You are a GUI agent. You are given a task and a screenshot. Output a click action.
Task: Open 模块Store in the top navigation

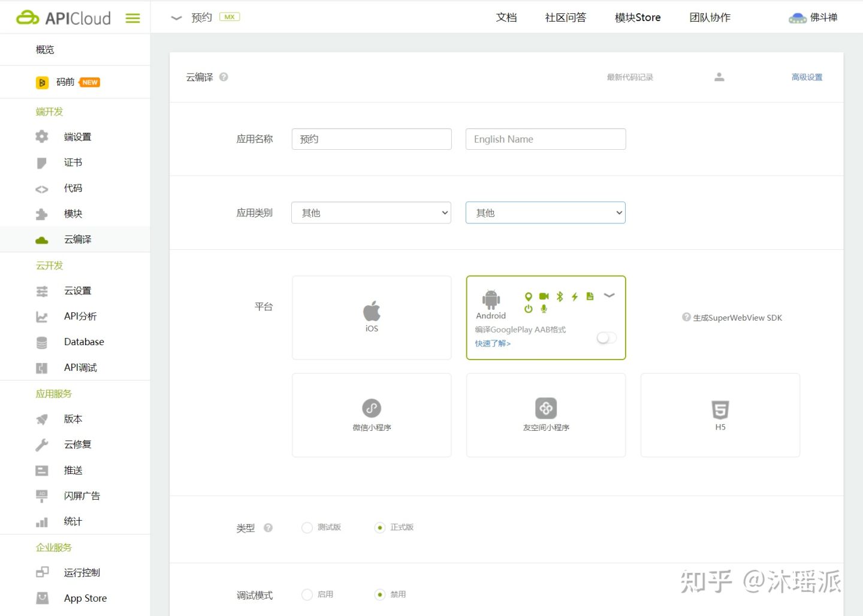click(x=638, y=17)
